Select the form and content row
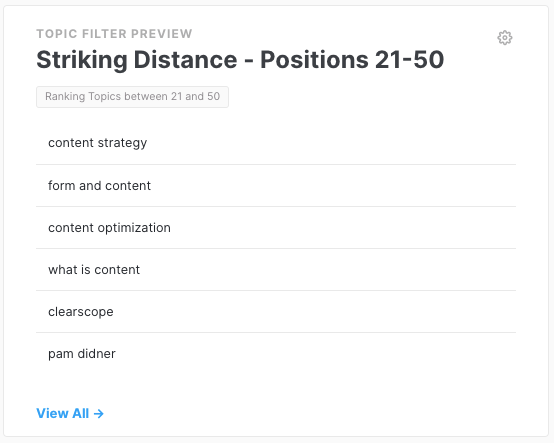The image size is (554, 443). click(276, 185)
